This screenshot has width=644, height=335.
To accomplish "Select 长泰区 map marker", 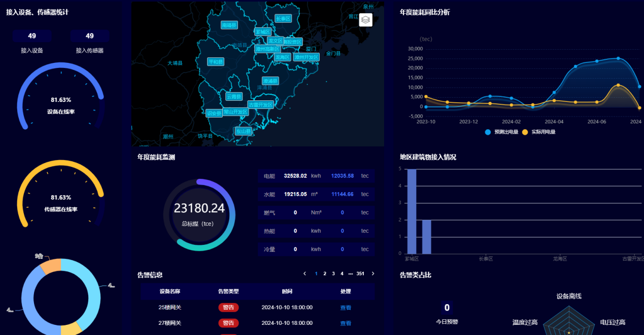I will coord(283,18).
